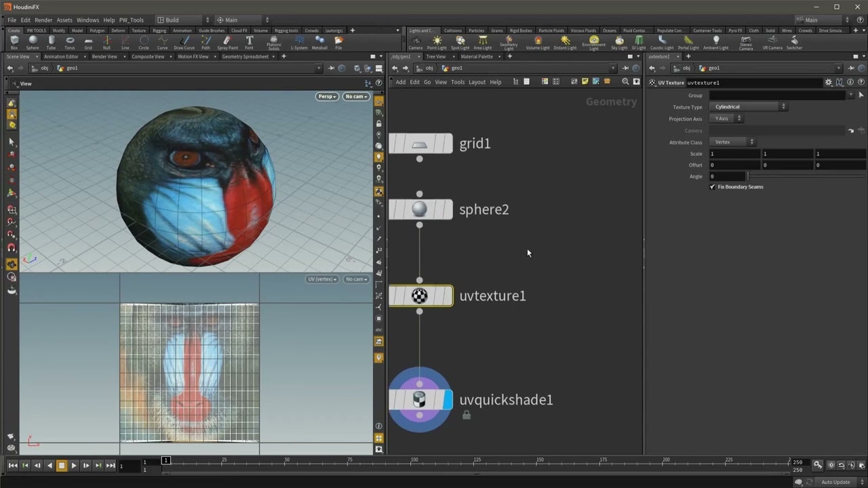Select the Box shelf tool
868x488 pixels.
tap(14, 43)
